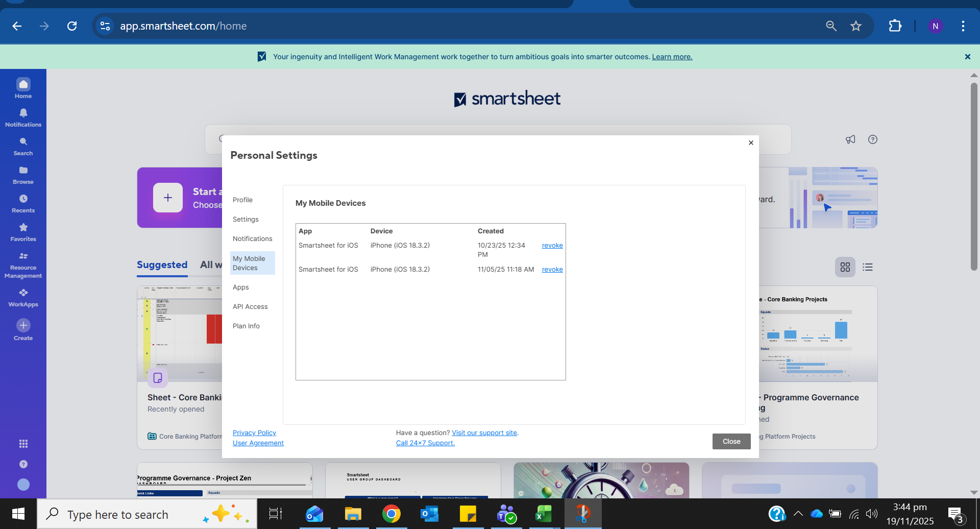Revoke the device created 10/23/25

tap(552, 246)
